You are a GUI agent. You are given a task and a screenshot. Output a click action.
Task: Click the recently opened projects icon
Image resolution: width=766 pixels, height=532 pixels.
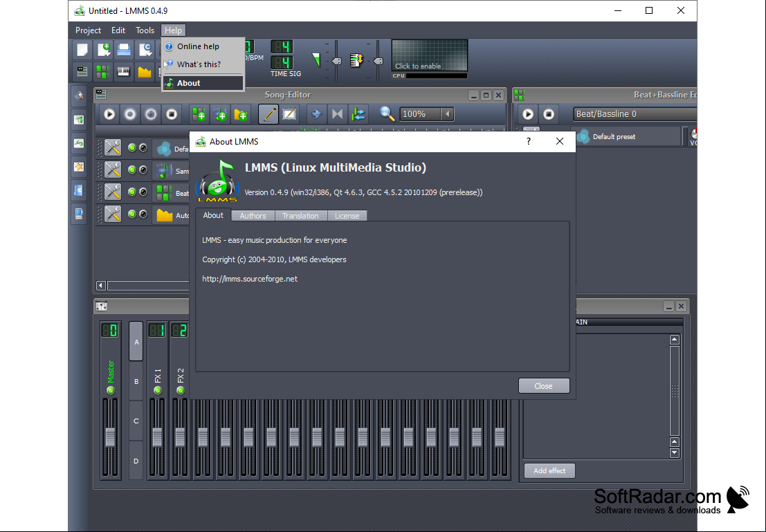click(x=145, y=49)
